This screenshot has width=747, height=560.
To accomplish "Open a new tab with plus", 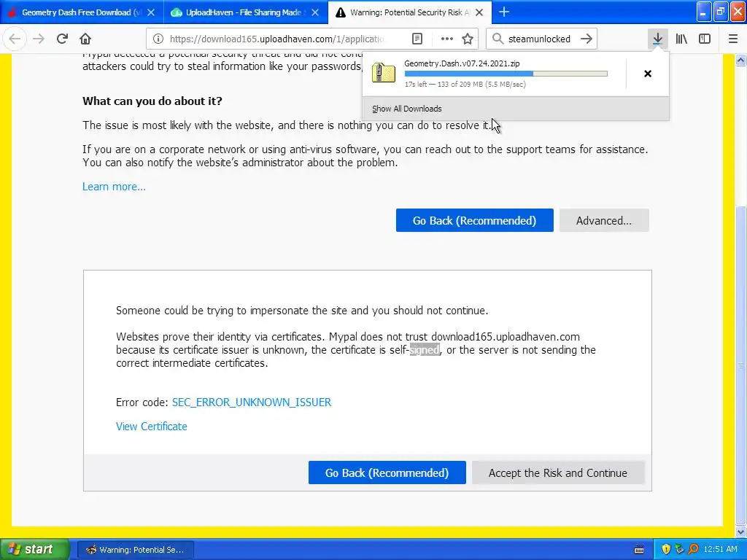I will (503, 12).
